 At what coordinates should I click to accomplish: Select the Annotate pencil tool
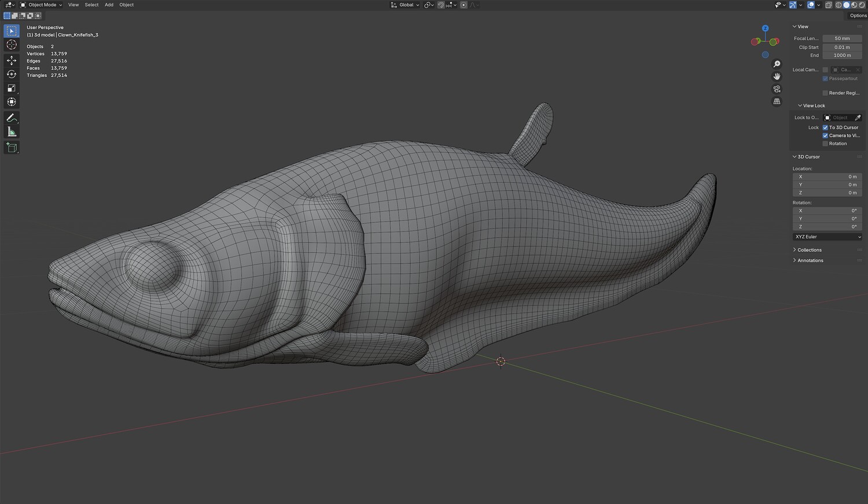[12, 118]
